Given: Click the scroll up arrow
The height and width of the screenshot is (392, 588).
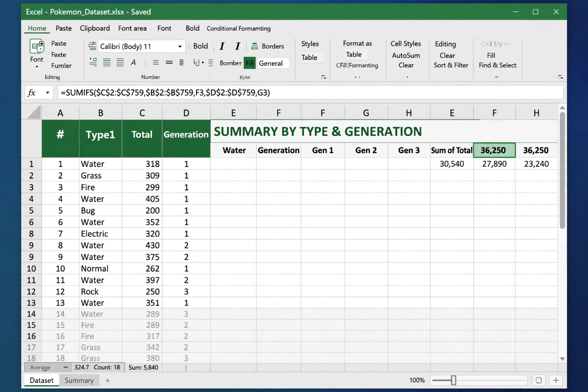Looking at the screenshot, I should click(x=562, y=108).
